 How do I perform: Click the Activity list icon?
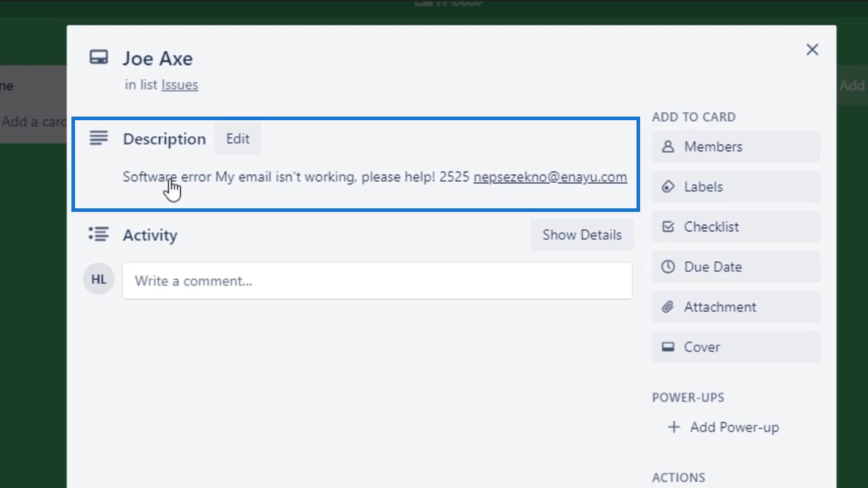(99, 234)
